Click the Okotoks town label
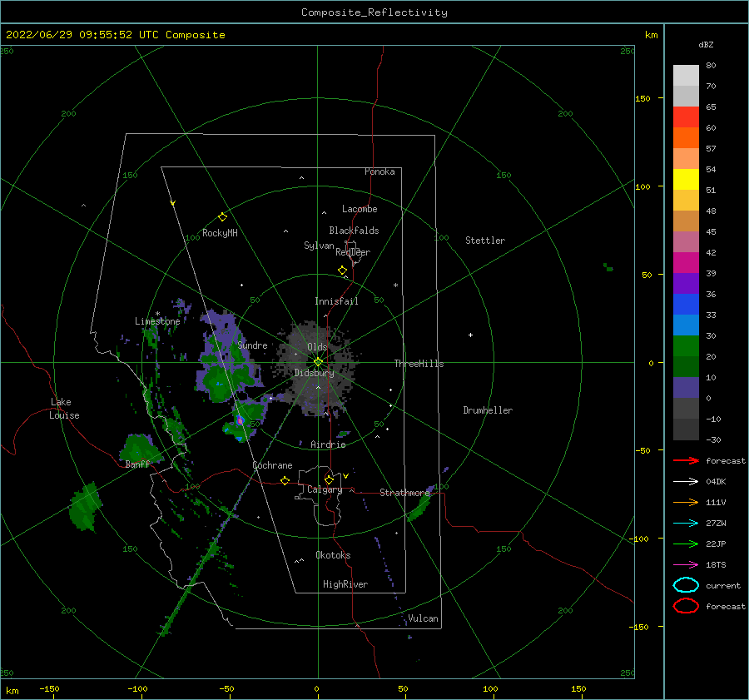This screenshot has width=749, height=700. (x=333, y=555)
